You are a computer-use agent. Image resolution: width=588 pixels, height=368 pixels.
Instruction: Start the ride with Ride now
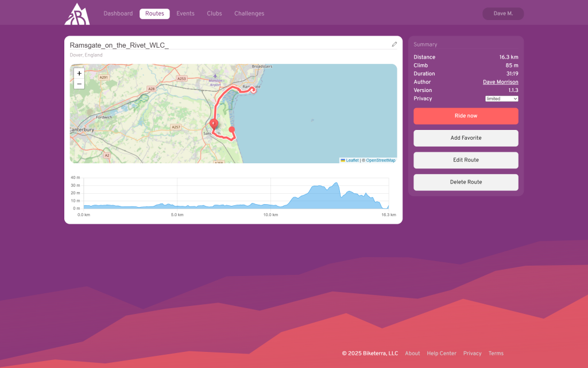466,116
